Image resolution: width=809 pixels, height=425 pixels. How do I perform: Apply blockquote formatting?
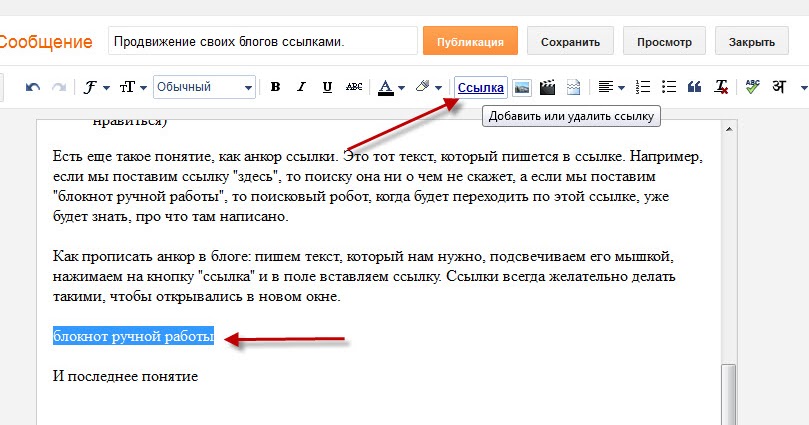pyautogui.click(x=694, y=87)
